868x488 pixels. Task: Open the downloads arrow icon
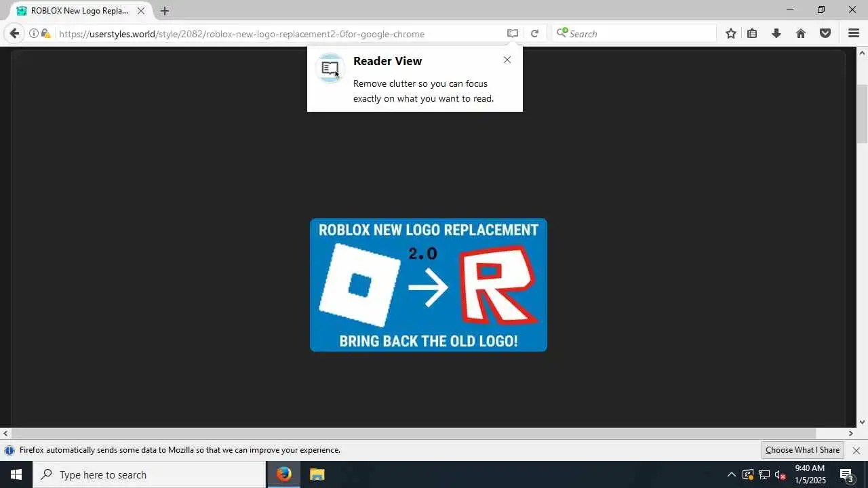pyautogui.click(x=776, y=33)
